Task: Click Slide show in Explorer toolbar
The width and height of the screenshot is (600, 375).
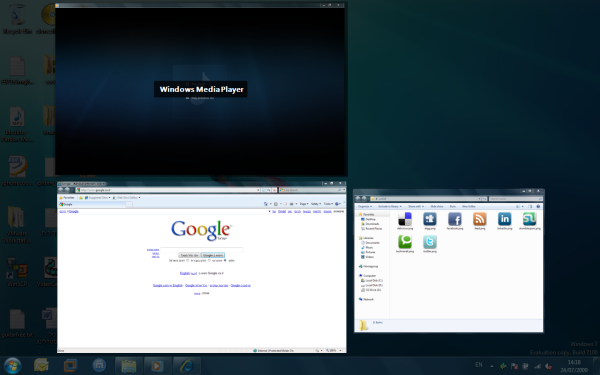Action: coord(437,206)
